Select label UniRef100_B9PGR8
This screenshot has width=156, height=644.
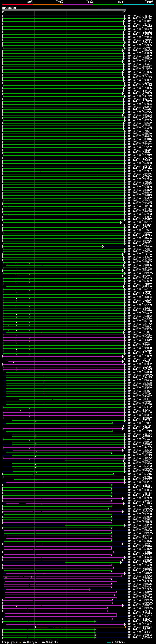click(140, 536)
